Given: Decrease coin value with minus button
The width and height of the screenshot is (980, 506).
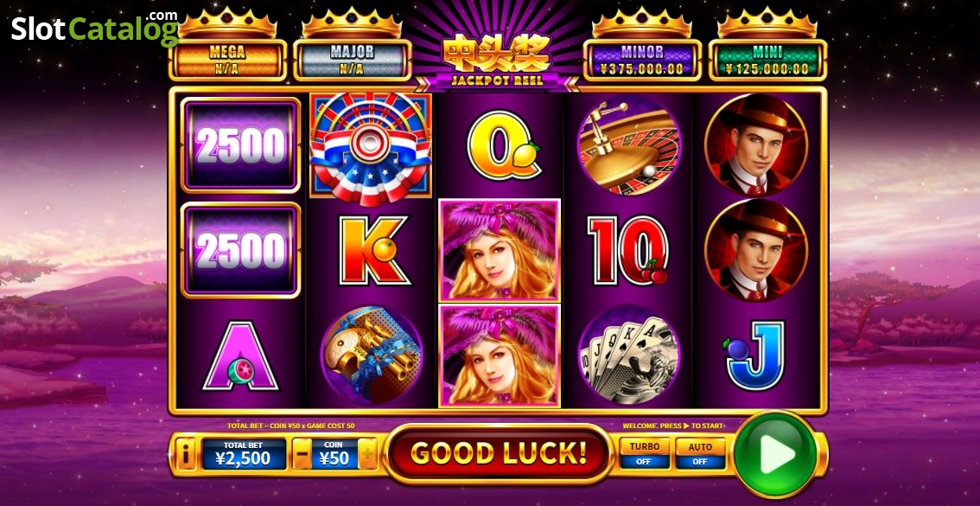Looking at the screenshot, I should click(x=302, y=454).
